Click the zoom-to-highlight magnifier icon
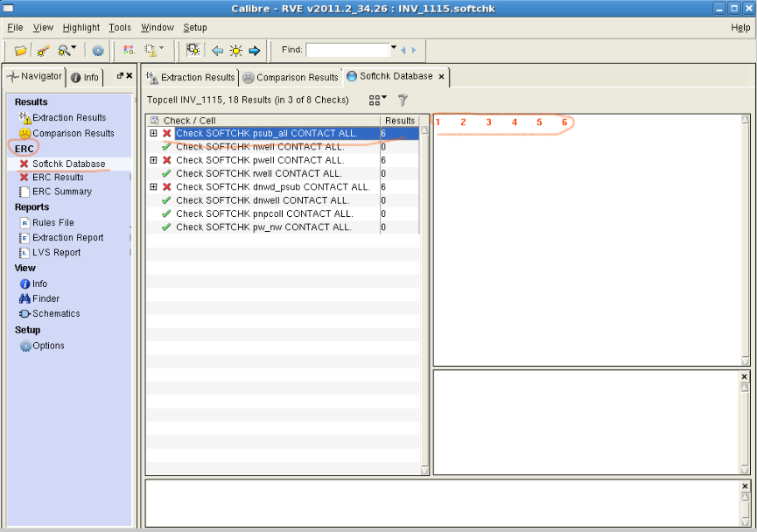Image resolution: width=757 pixels, height=532 pixels. [x=63, y=50]
